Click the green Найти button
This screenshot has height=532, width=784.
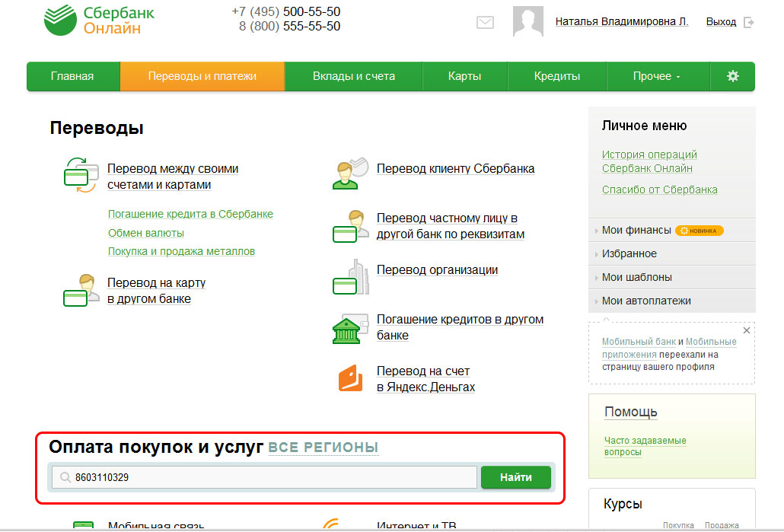point(515,477)
